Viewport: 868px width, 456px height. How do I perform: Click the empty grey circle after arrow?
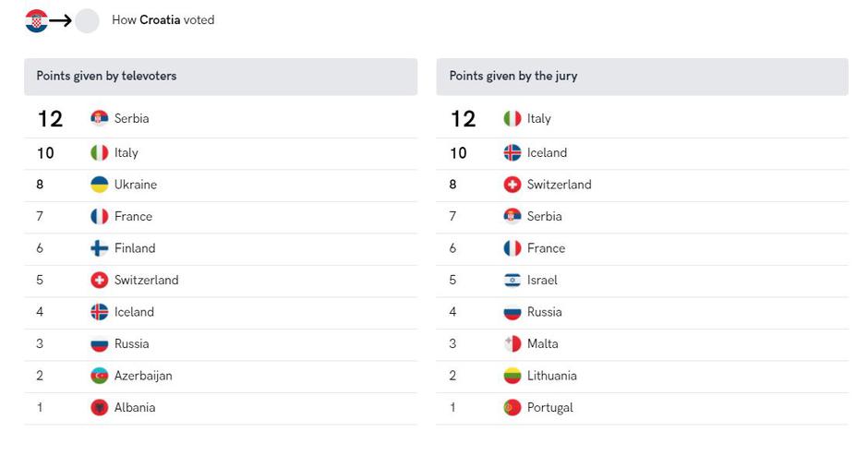87,21
